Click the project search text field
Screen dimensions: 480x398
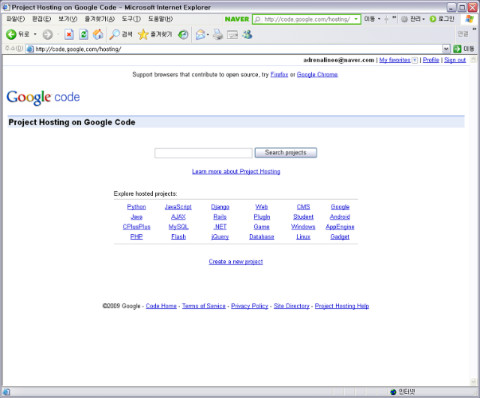click(203, 153)
